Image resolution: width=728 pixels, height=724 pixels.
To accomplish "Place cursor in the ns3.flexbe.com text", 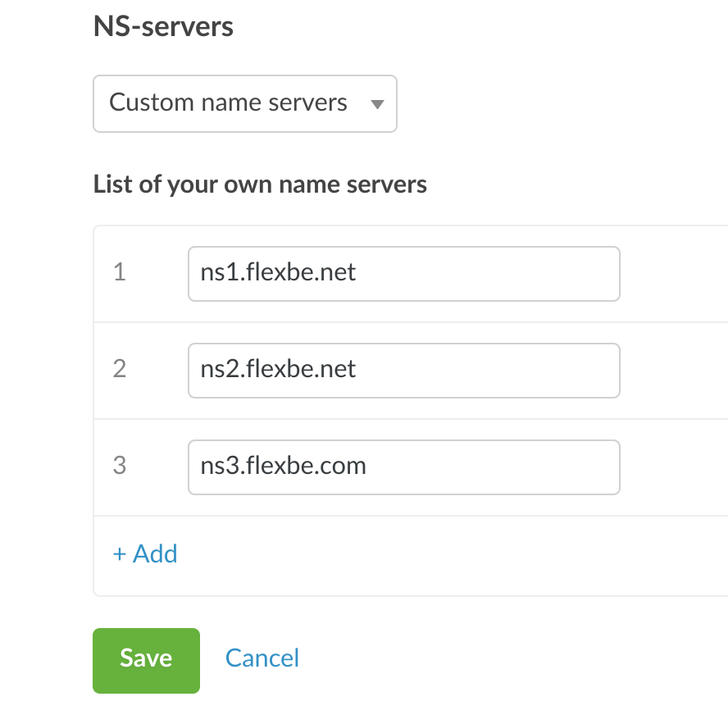I will coord(283,466).
